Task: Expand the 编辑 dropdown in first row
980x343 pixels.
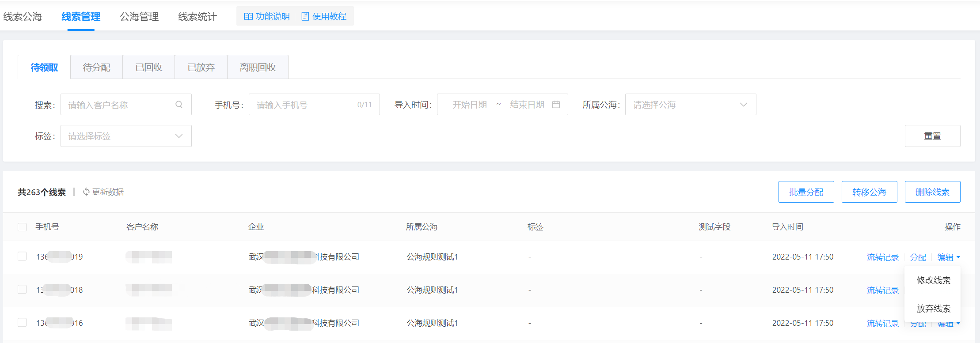Action: pos(948,257)
